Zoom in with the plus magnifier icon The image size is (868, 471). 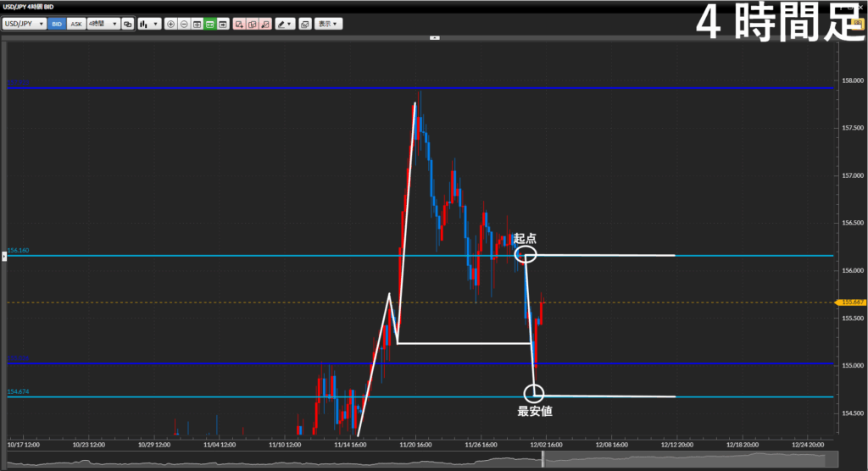(171, 24)
